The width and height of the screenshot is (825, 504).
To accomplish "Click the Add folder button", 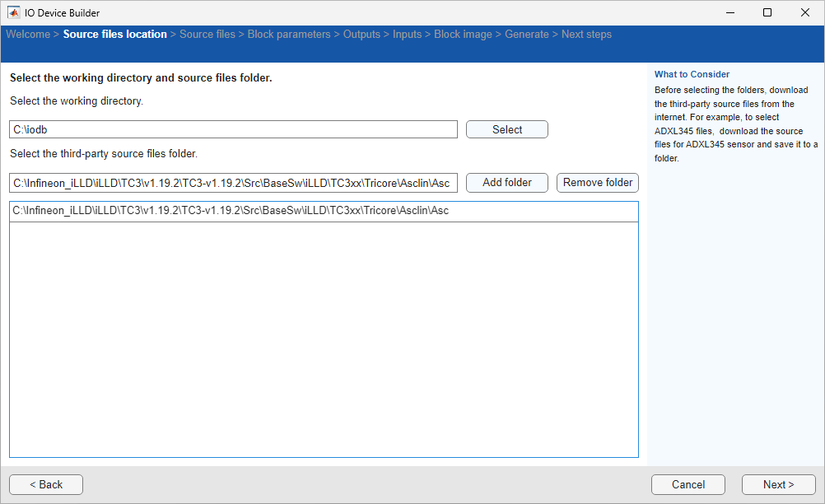I will pyautogui.click(x=506, y=183).
